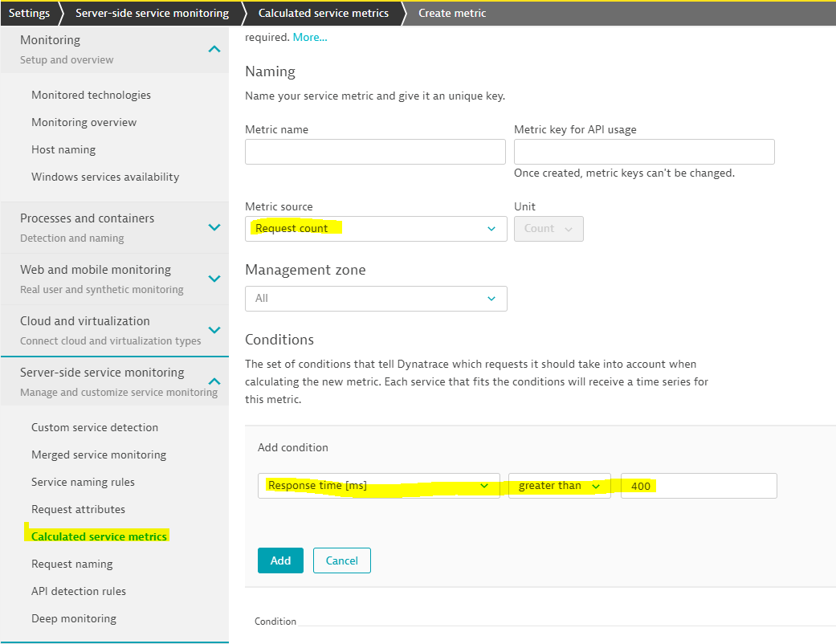Collapse the Monitoring section chevron
Viewport: 836px width, 644px height.
coord(214,49)
